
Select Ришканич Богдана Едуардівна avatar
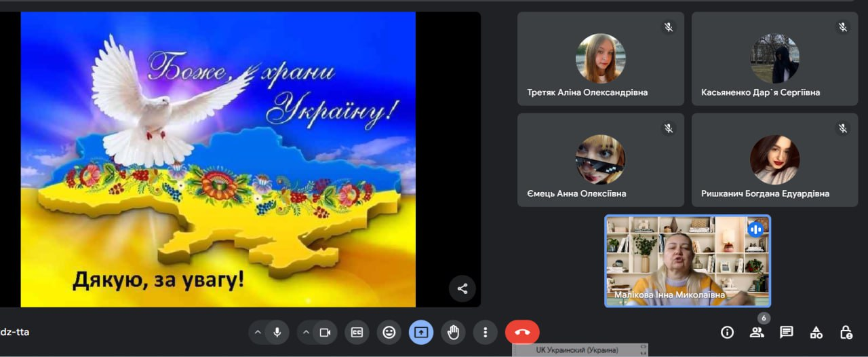coord(775,159)
